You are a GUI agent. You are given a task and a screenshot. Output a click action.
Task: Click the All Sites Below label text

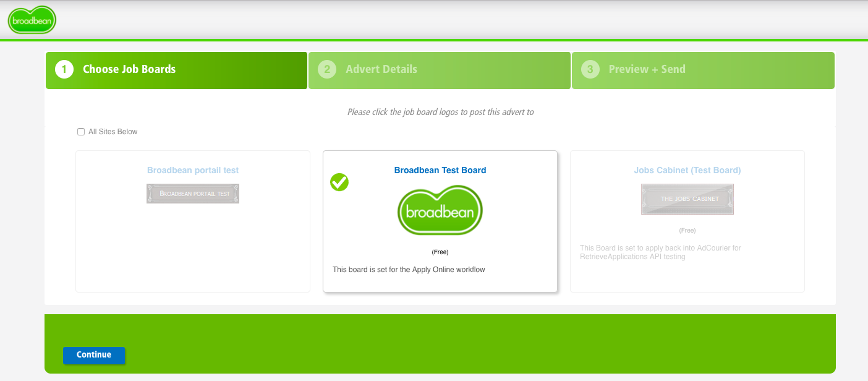(x=113, y=132)
